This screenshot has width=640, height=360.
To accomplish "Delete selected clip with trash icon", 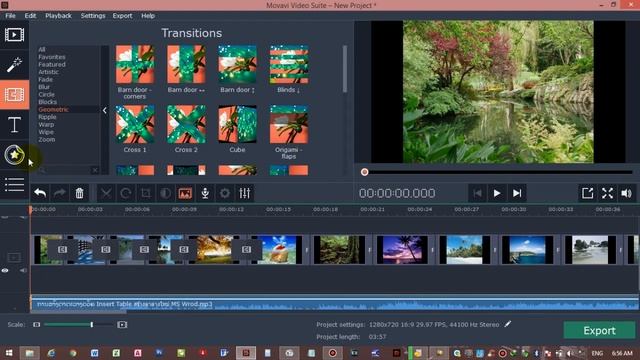I will [79, 193].
